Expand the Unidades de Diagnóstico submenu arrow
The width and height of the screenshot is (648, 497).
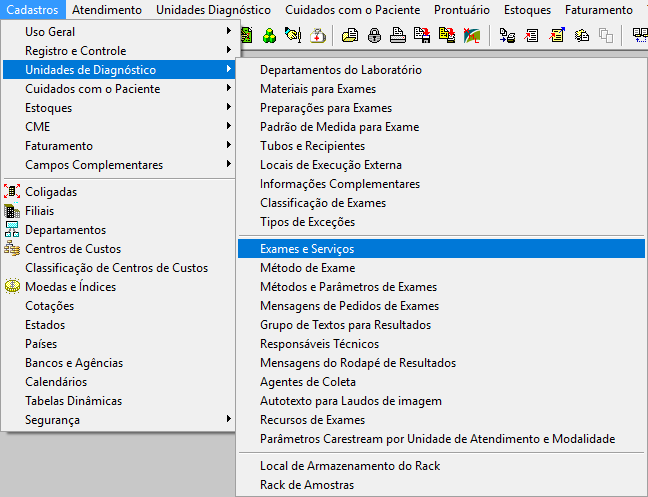(x=229, y=69)
